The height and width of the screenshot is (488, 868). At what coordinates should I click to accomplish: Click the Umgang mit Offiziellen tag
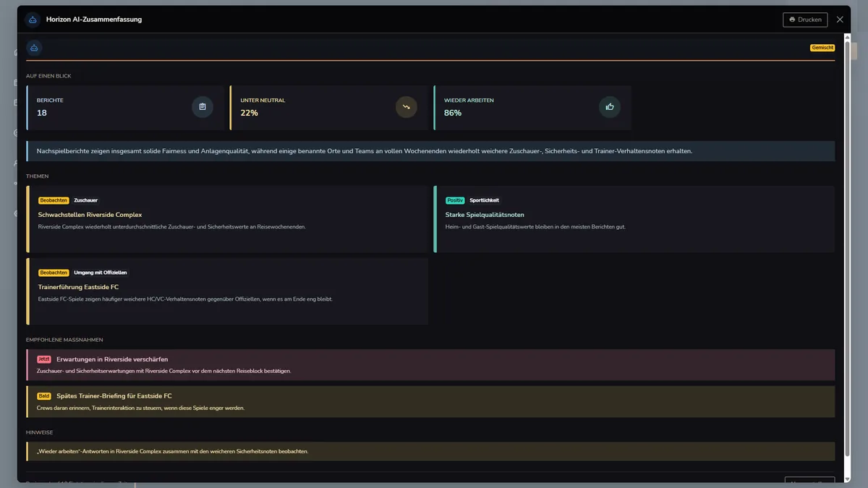tap(101, 273)
